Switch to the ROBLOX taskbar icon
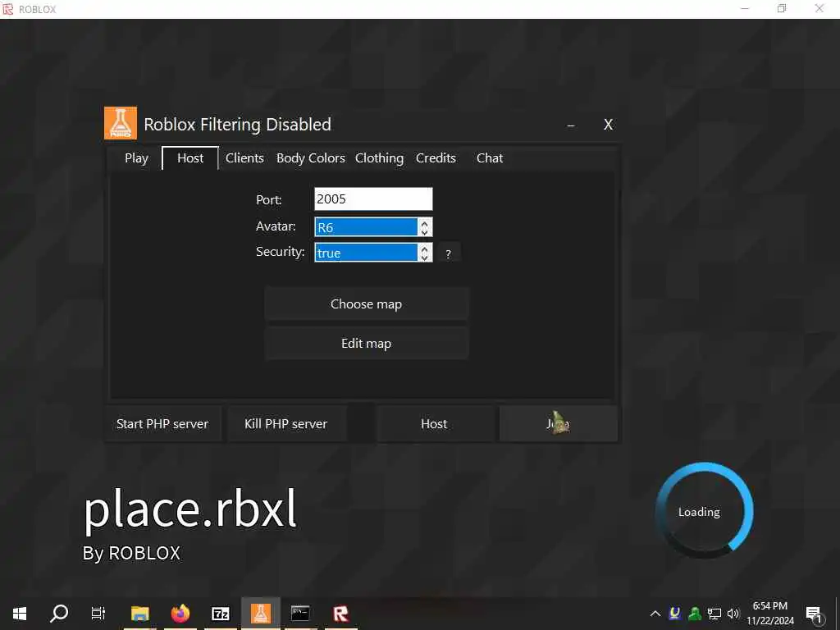 coord(340,614)
